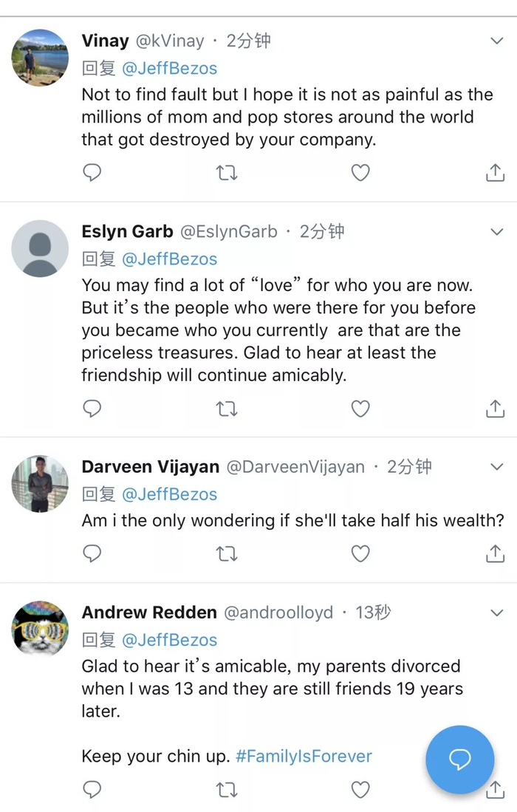Screen dimensions: 517x812
Task: Share Vinay's tweet
Action: tap(495, 173)
